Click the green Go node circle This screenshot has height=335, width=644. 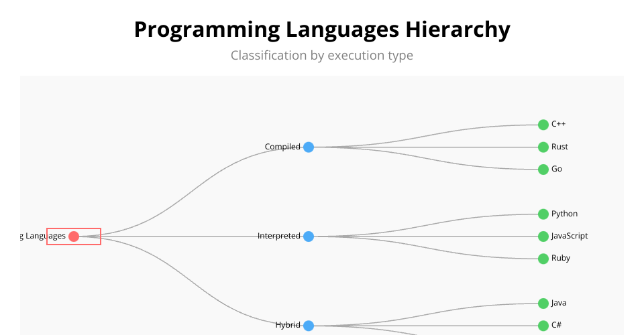[543, 170]
